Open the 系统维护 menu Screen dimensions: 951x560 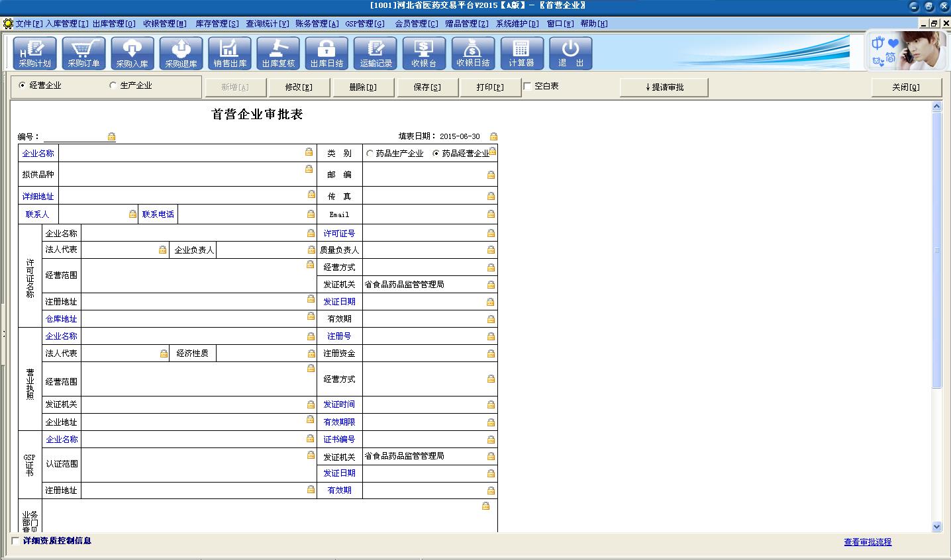[x=517, y=24]
